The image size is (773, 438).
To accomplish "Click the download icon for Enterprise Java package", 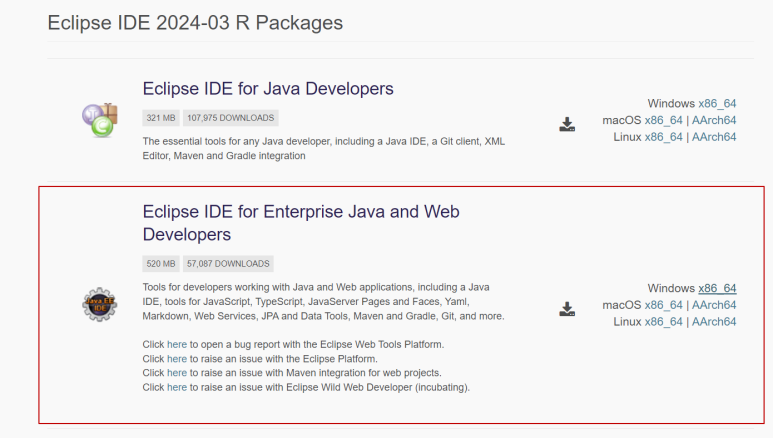I will point(567,309).
